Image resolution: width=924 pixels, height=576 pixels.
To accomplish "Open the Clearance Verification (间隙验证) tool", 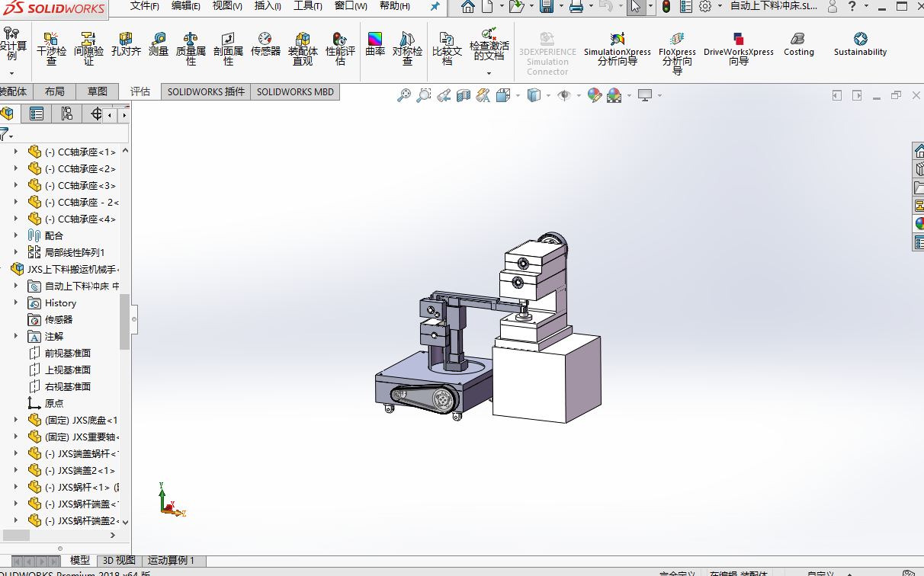I will 89,49.
